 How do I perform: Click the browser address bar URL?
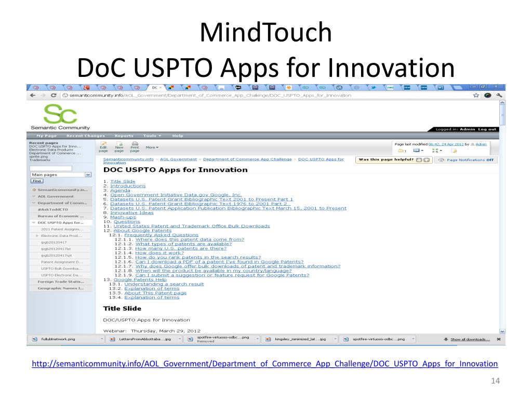[x=210, y=96]
